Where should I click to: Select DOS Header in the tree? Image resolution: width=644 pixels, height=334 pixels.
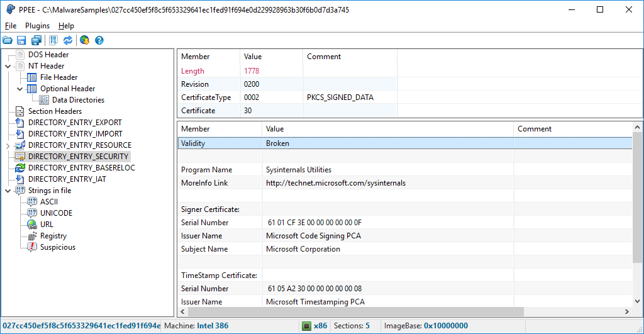pyautogui.click(x=48, y=55)
